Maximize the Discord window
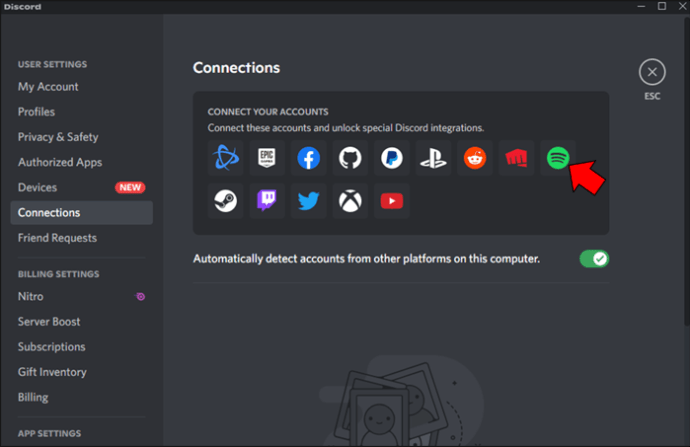Screen dimensions: 690x447 point(662,6)
